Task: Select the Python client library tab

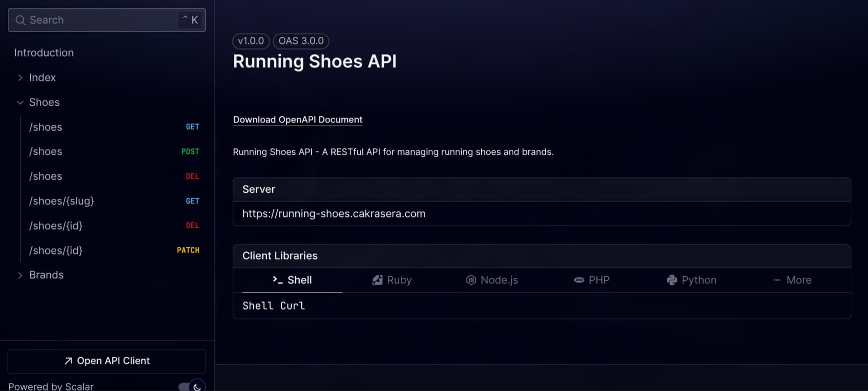Action: coord(691,280)
